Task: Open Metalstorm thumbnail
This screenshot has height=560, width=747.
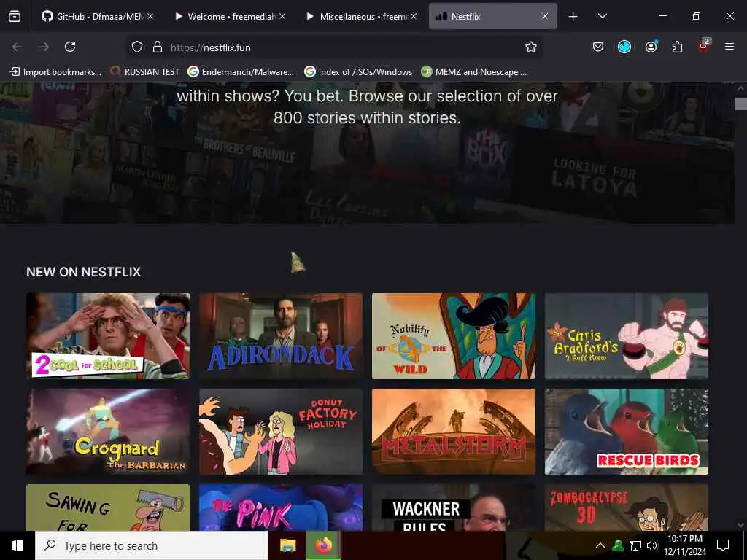Action: [454, 432]
